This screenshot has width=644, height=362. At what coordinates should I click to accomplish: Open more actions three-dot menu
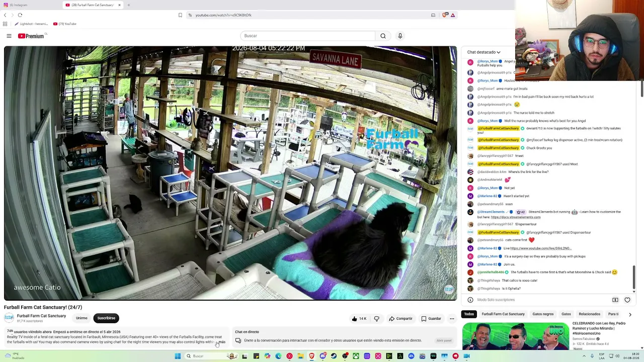pyautogui.click(x=452, y=319)
